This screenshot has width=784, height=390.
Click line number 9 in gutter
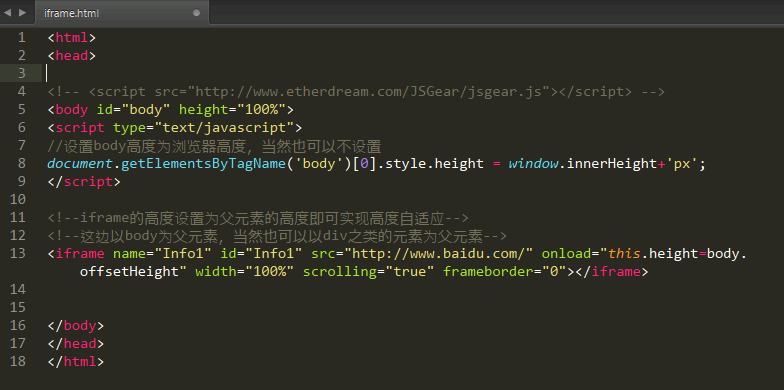pyautogui.click(x=21, y=182)
